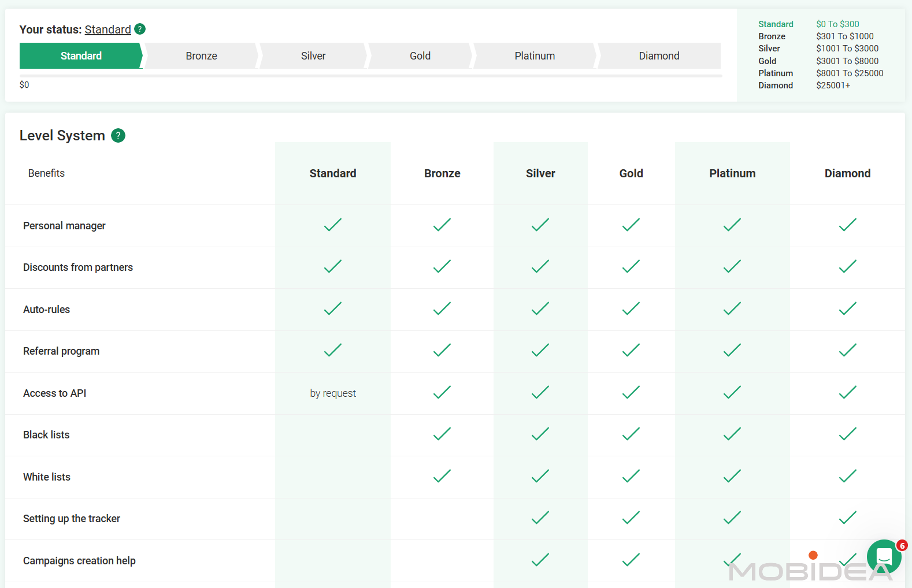Click White lists checkmark under Platinum
The image size is (912, 588).
pyautogui.click(x=732, y=476)
